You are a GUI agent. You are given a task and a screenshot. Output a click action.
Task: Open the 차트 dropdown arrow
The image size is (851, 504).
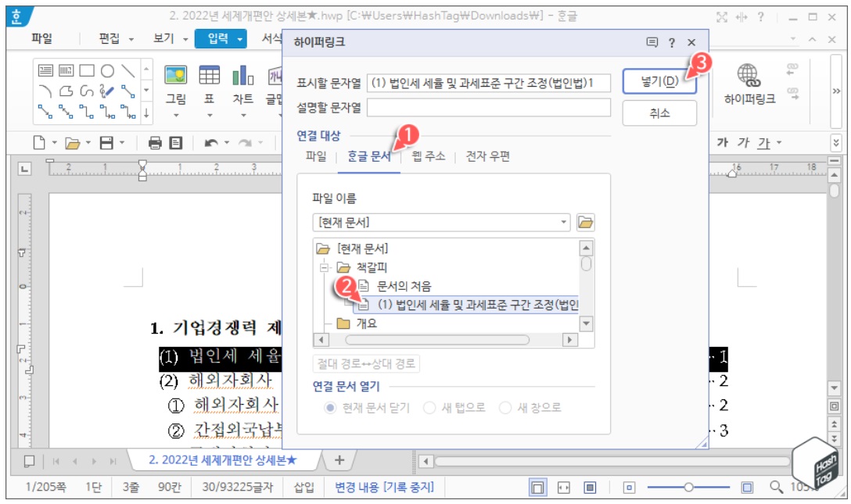[243, 116]
